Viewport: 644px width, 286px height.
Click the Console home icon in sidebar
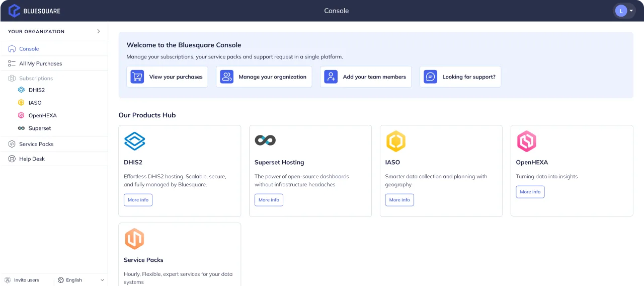coord(12,49)
